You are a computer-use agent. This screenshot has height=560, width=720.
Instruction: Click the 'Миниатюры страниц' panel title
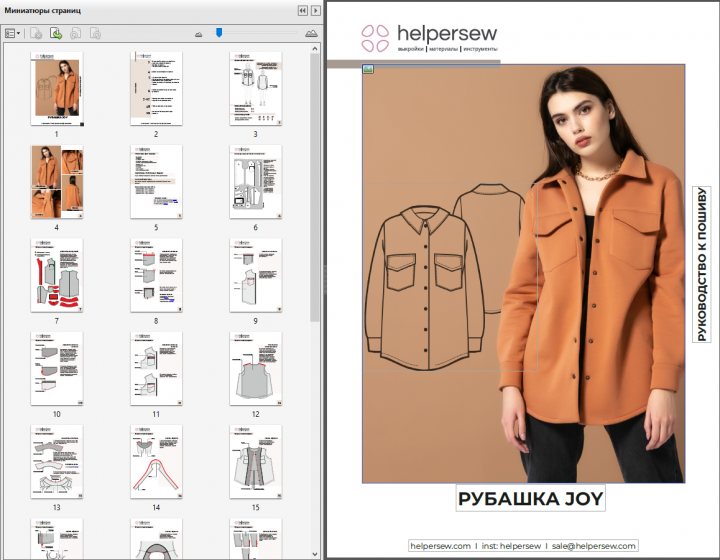tap(43, 10)
